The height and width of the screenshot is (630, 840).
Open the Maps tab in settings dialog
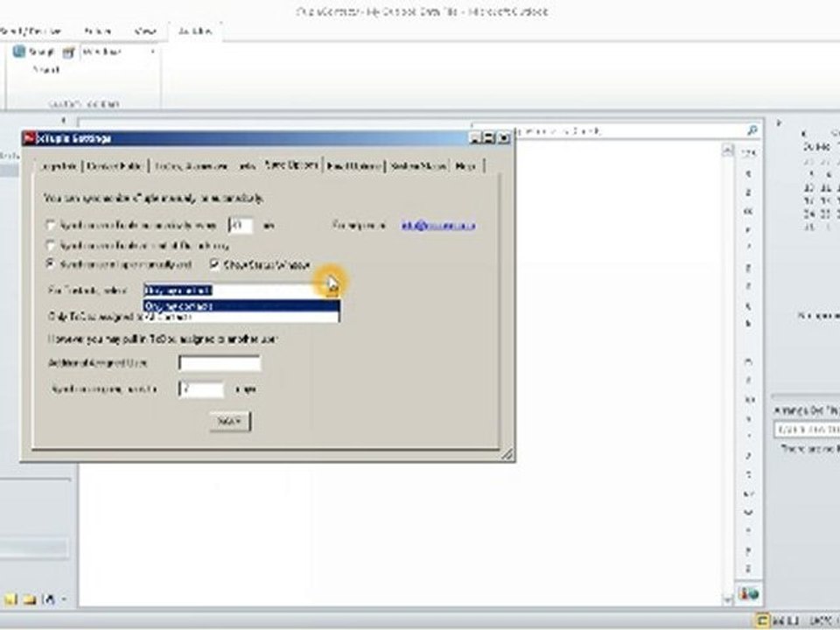[465, 166]
